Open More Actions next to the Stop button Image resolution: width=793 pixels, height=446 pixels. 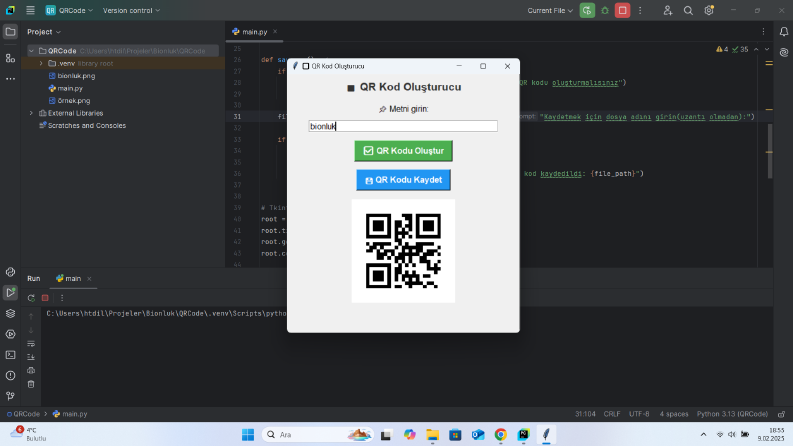point(640,10)
